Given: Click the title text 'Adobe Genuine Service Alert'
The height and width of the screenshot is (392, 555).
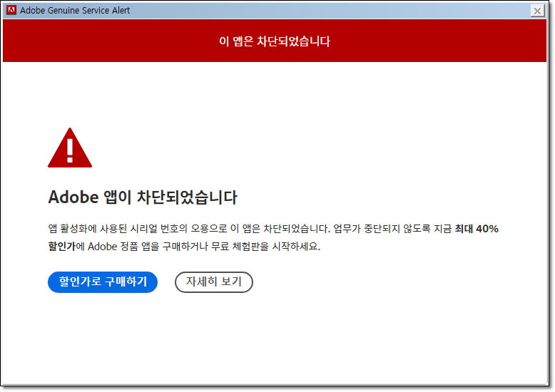Looking at the screenshot, I should [75, 11].
